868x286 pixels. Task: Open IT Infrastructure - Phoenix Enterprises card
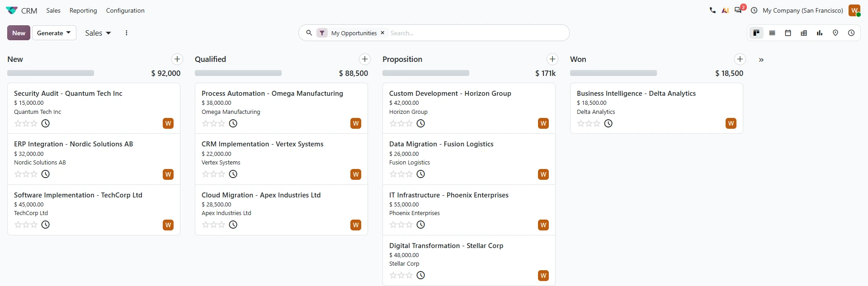469,210
